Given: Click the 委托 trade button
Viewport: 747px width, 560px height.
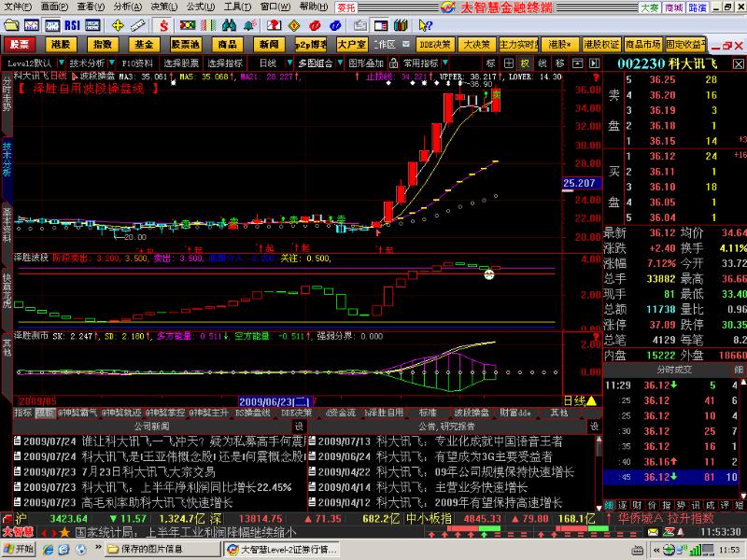Looking at the screenshot, I should point(346,7).
